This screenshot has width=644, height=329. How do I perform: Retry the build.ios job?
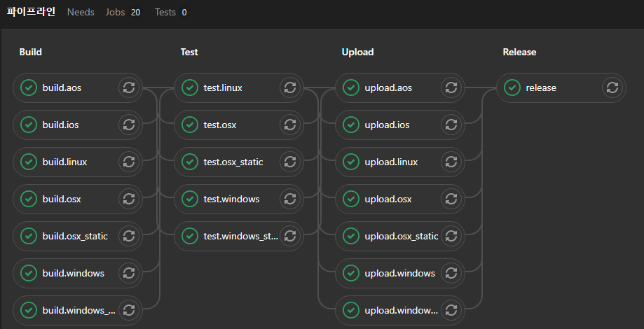[x=129, y=125]
